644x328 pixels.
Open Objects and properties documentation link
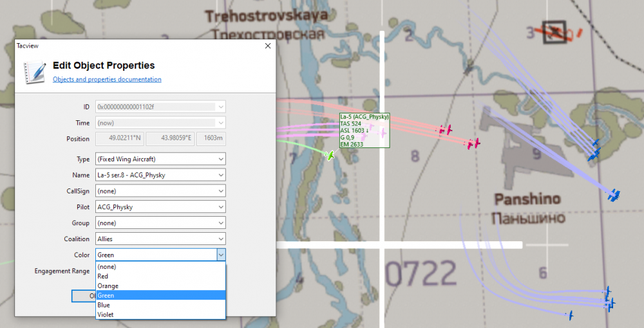coord(107,79)
